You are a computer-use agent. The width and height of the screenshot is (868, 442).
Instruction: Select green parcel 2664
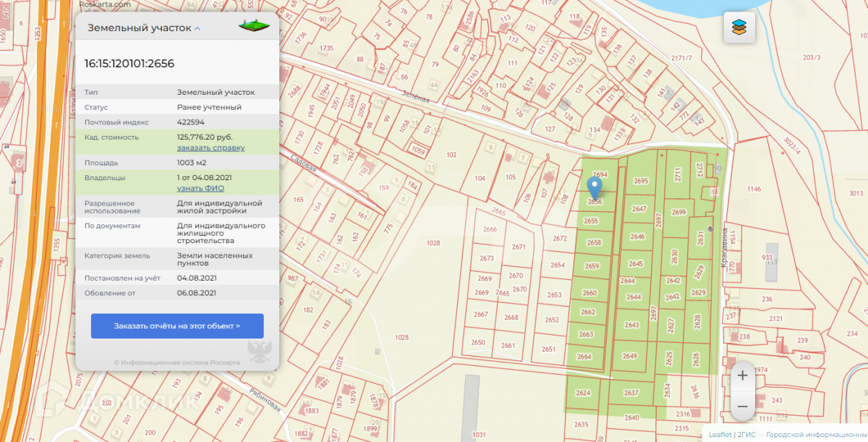click(584, 356)
